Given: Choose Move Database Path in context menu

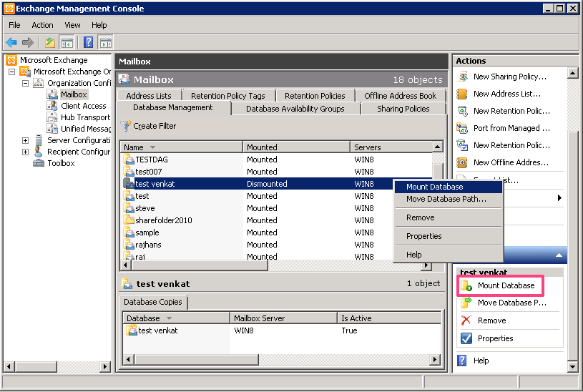Looking at the screenshot, I should (449, 199).
